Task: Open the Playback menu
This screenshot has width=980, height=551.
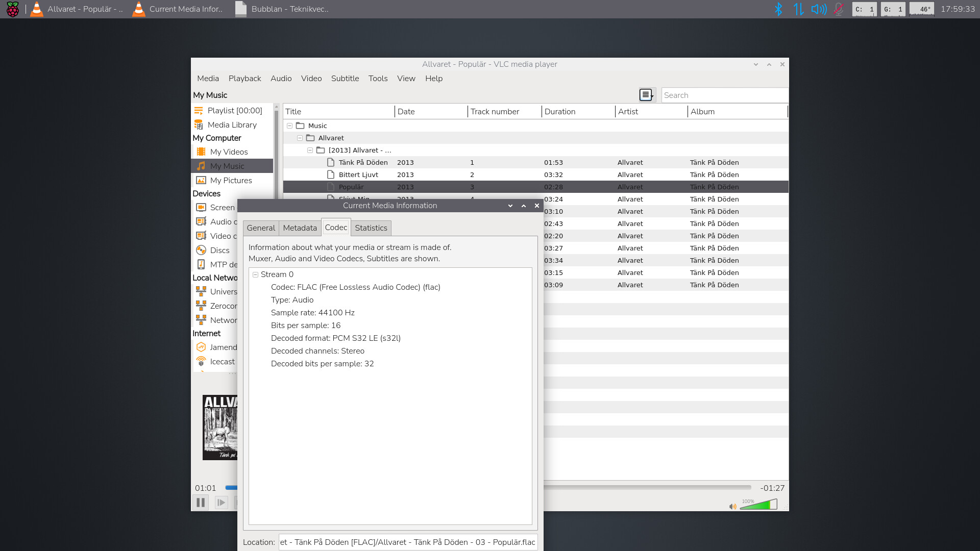Action: (244, 79)
